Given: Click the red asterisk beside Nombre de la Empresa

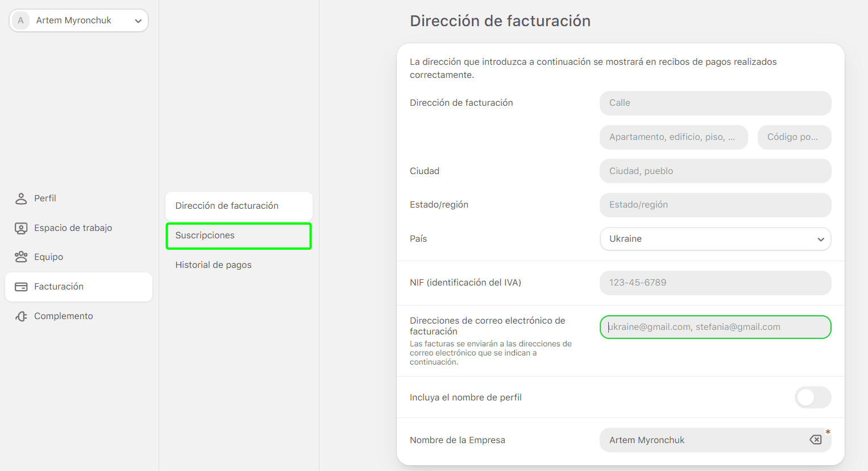Looking at the screenshot, I should [828, 433].
